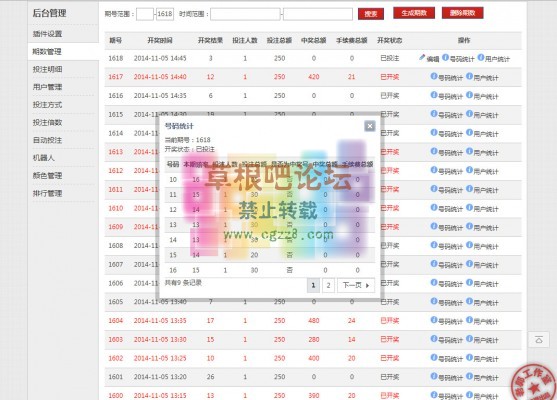Select 排行管理 in the sidebar
Image resolution: width=557 pixels, height=400 pixels.
tap(47, 193)
